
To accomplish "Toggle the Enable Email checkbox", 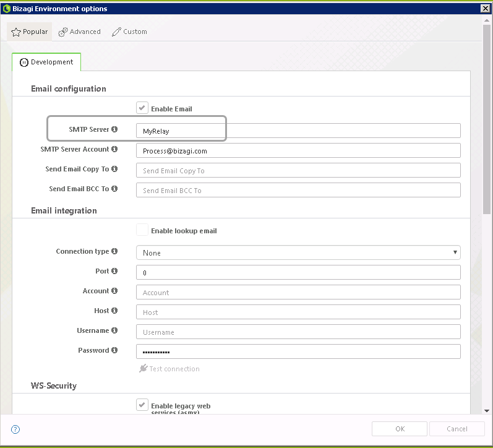I will pyautogui.click(x=142, y=108).
